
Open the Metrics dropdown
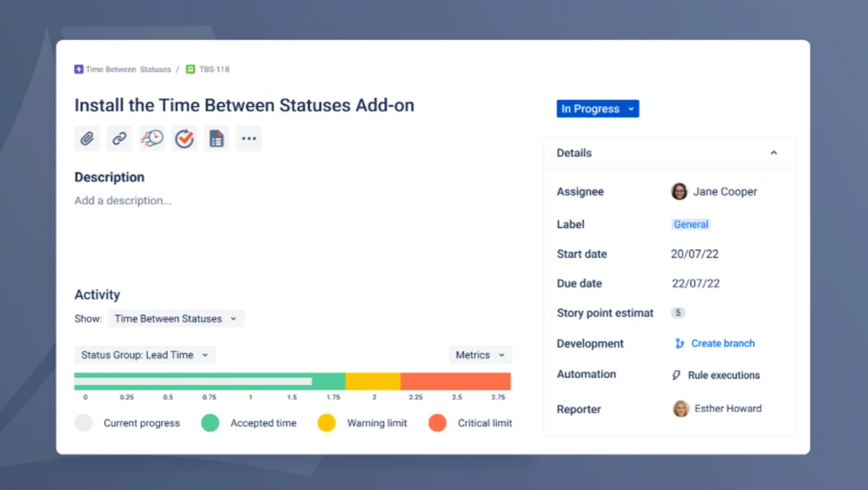480,355
